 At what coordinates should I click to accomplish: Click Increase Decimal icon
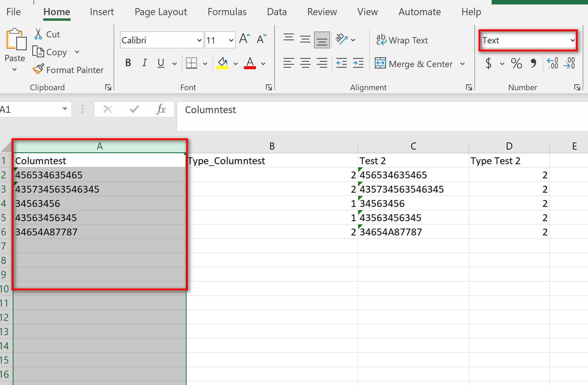[x=553, y=63]
